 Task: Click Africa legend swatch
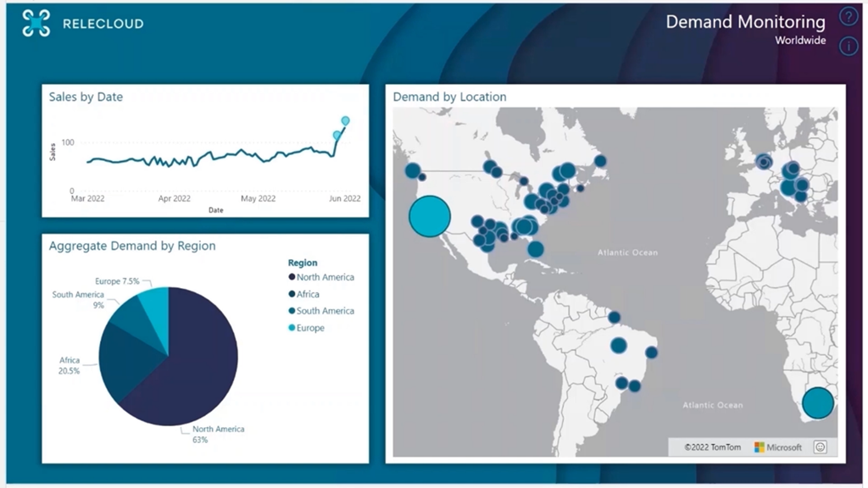292,294
